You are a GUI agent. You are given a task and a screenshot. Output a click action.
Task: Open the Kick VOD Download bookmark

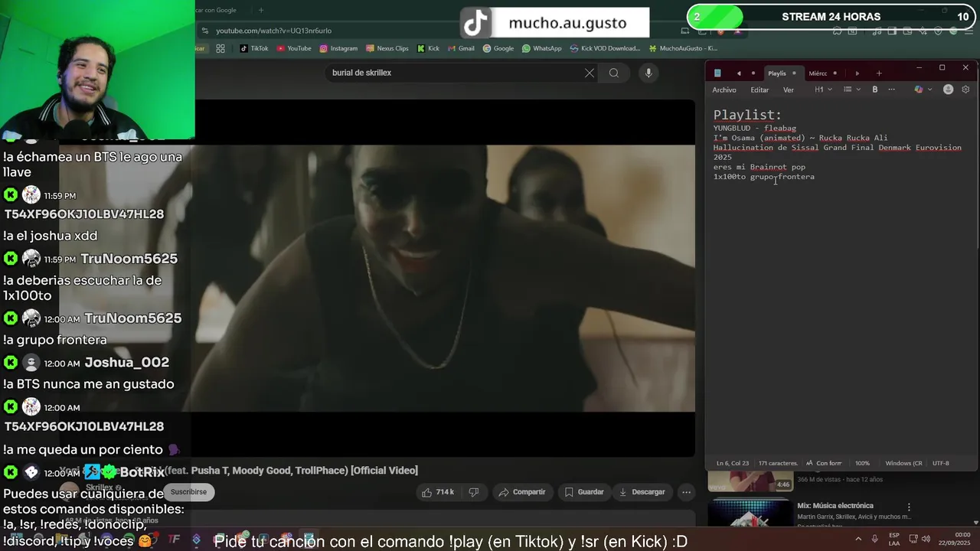tap(605, 48)
